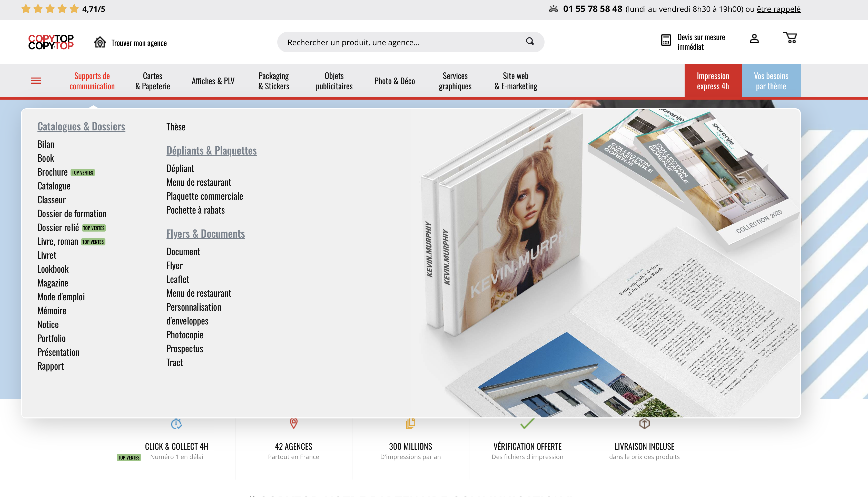The height and width of the screenshot is (497, 868).
Task: Select Document in the menu
Action: tap(183, 252)
